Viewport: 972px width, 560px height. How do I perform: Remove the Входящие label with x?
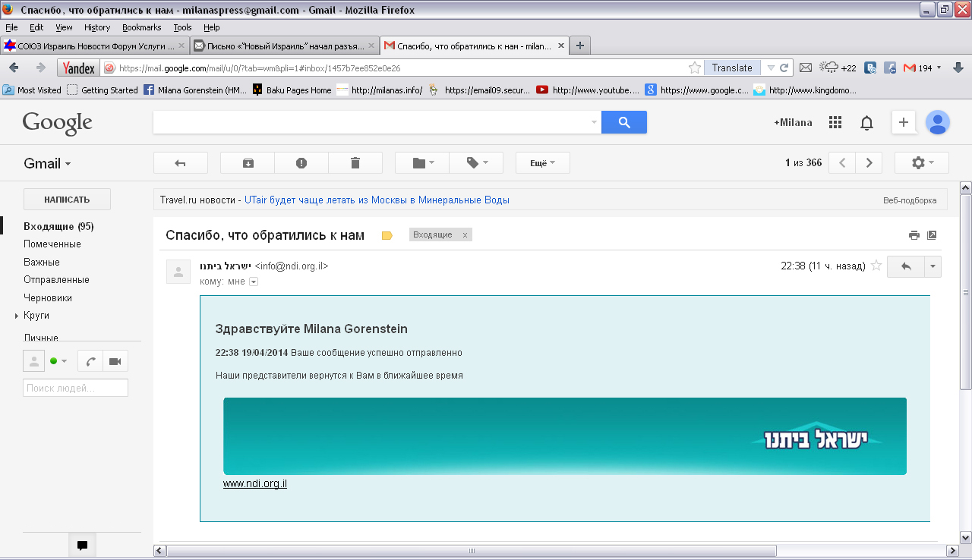(x=465, y=235)
